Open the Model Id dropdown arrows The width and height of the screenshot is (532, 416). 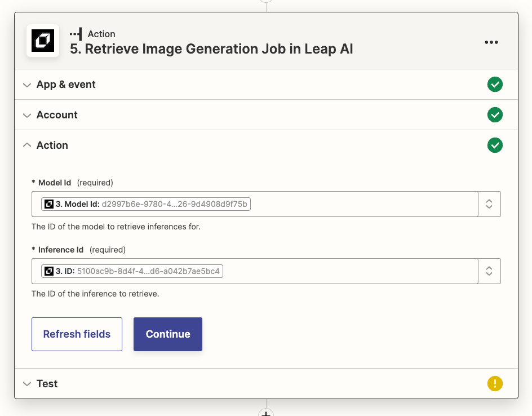(489, 204)
